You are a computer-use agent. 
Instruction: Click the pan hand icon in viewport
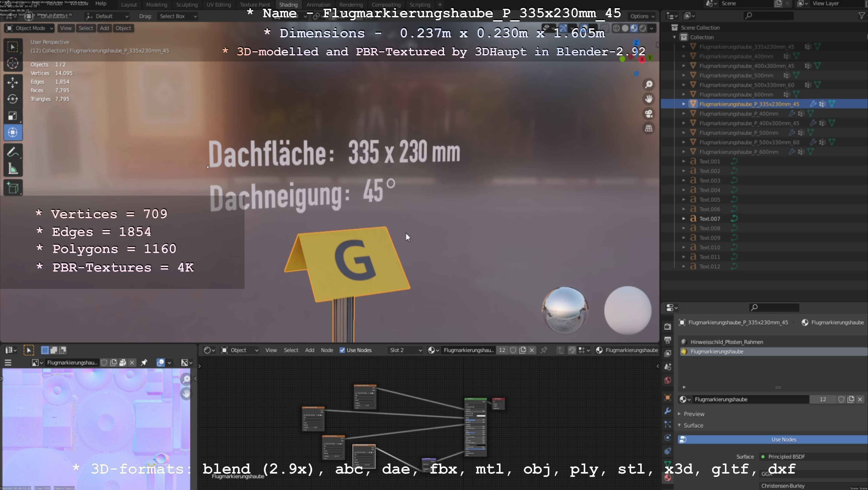coord(649,99)
